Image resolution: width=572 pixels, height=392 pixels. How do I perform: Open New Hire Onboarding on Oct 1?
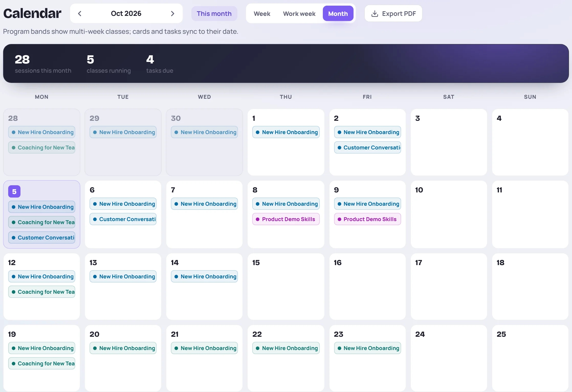click(x=286, y=132)
